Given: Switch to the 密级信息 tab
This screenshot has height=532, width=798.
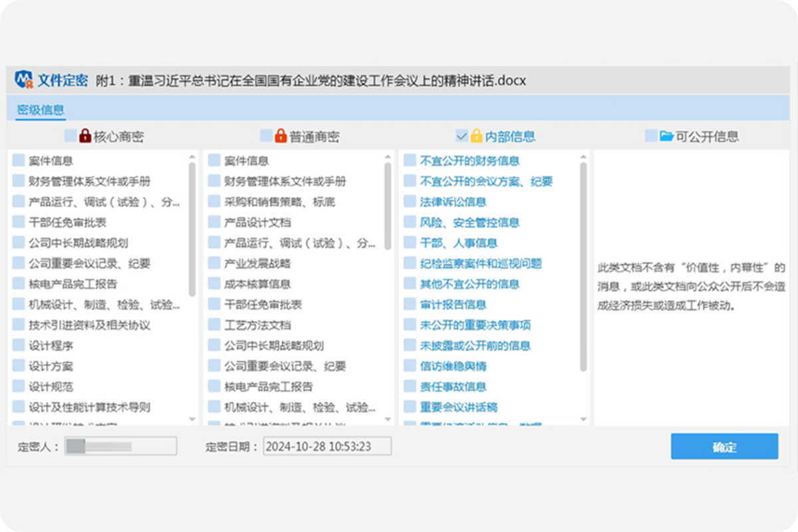Looking at the screenshot, I should (41, 110).
